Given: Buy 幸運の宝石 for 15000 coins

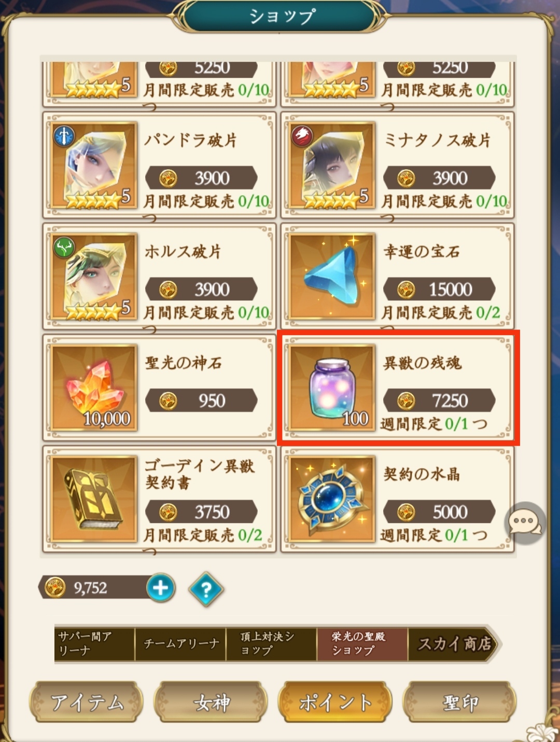Looking at the screenshot, I should (x=439, y=289).
